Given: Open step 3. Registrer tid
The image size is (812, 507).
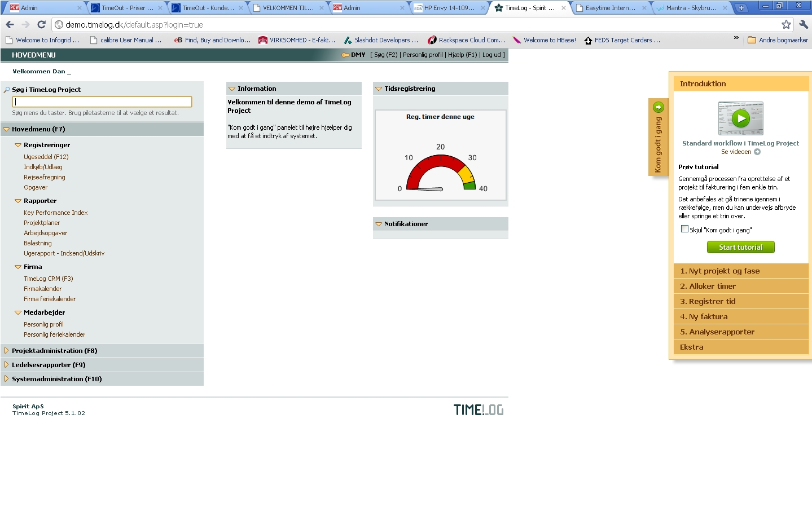Looking at the screenshot, I should point(741,301).
